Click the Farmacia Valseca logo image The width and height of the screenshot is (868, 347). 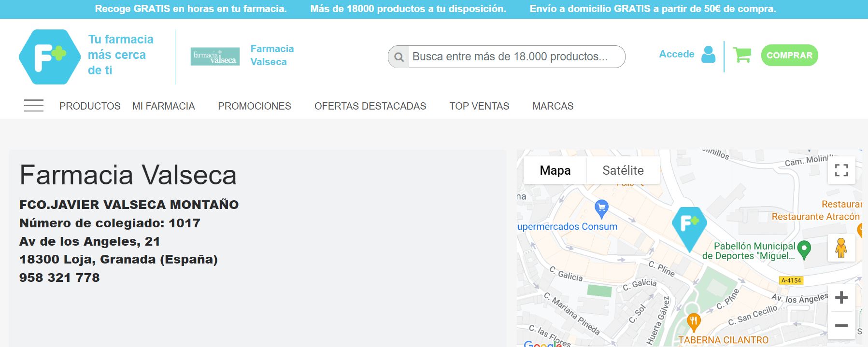[215, 56]
